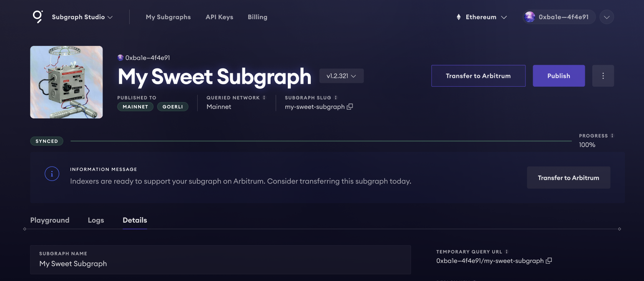Open the v1.2.321 version dropdown

[x=341, y=76]
